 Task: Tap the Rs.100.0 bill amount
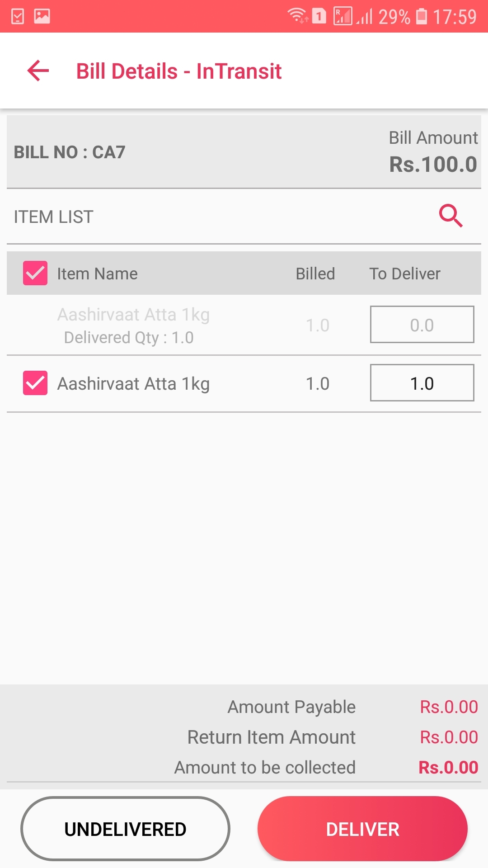[x=433, y=164]
